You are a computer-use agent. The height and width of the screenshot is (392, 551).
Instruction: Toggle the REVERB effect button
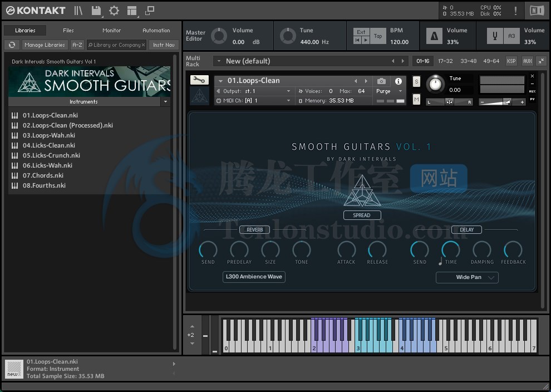pos(254,229)
